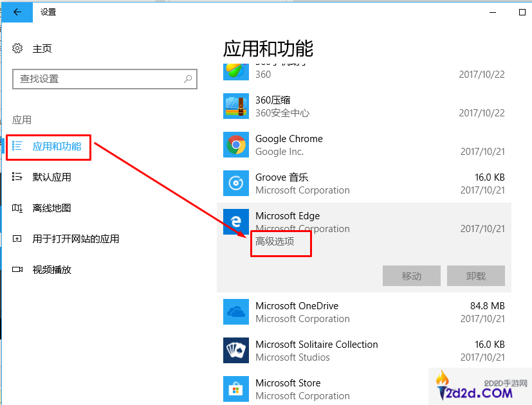Select 应用和功能 in the sidebar
Image resolution: width=532 pixels, height=405 pixels.
pyautogui.click(x=57, y=147)
